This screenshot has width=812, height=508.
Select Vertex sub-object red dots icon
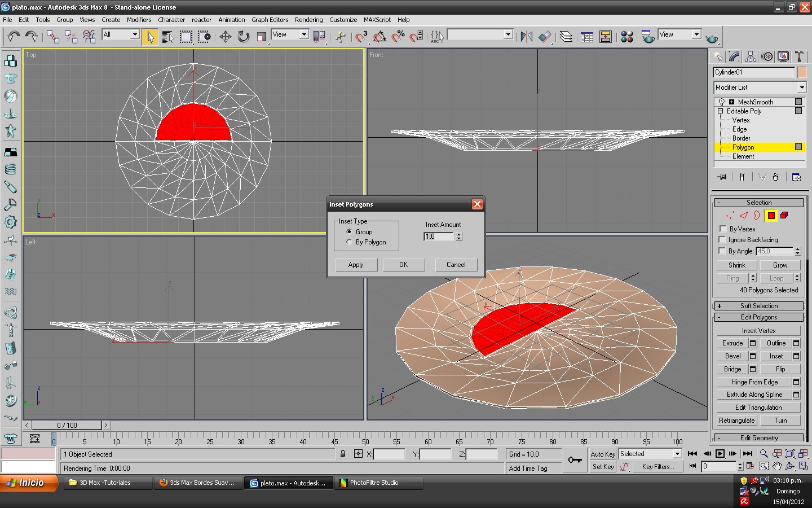coord(730,215)
